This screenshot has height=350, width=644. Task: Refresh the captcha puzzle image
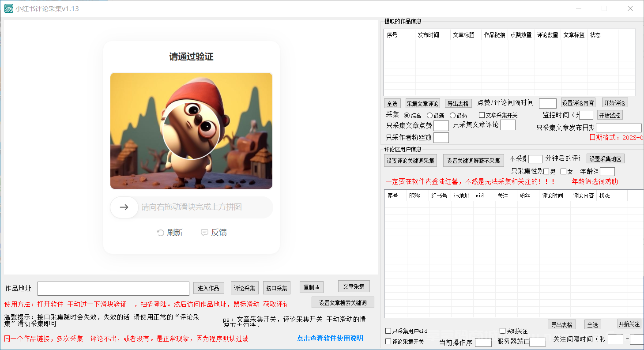(170, 232)
